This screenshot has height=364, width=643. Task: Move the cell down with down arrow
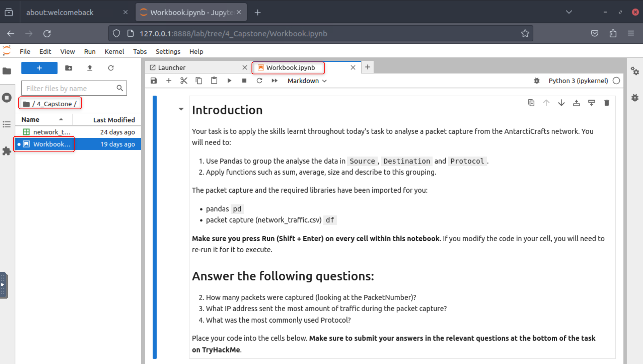click(x=561, y=103)
